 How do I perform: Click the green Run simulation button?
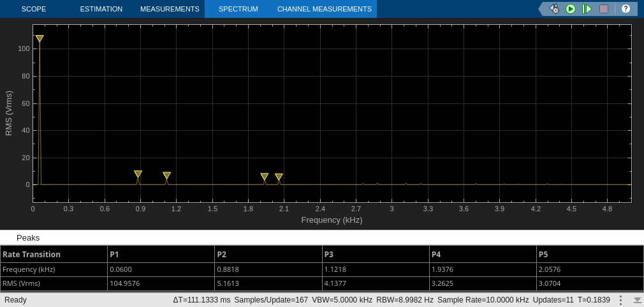571,9
